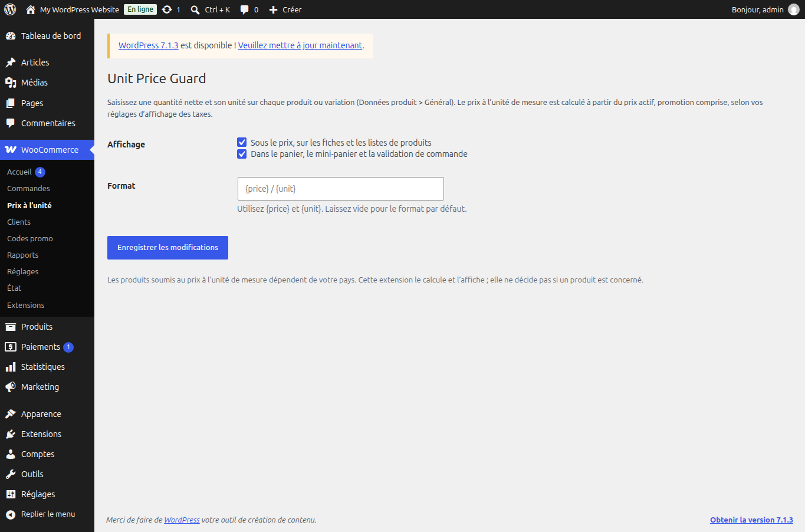Click the Extensions plug icon
The height and width of the screenshot is (532, 805).
tap(11, 434)
